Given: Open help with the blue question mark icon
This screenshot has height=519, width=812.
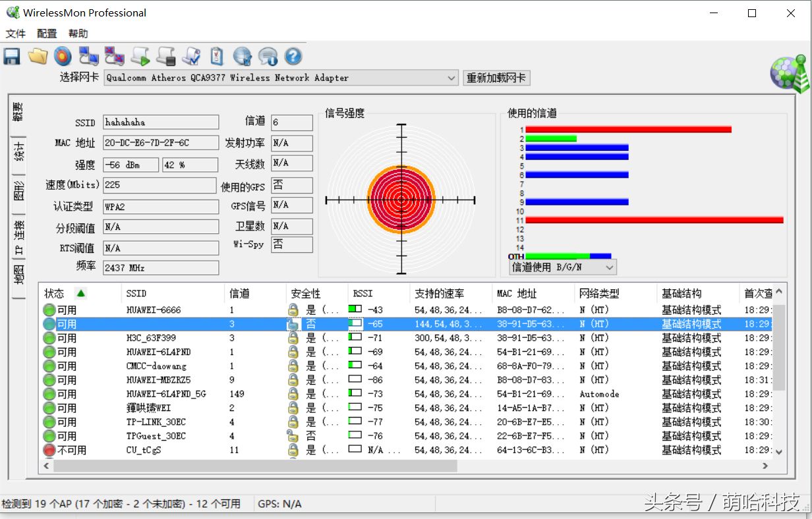Looking at the screenshot, I should (293, 57).
